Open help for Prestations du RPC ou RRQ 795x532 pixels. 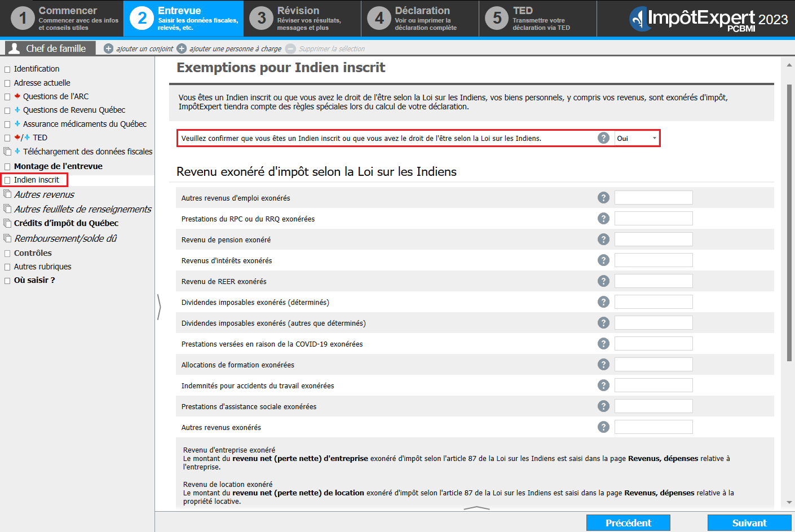603,219
